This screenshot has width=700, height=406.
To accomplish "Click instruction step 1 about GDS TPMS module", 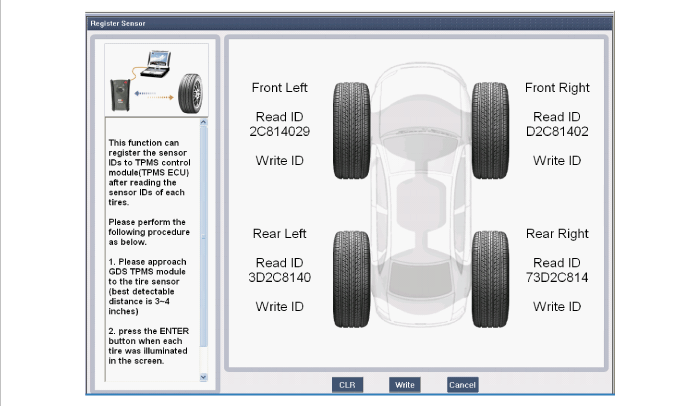I will point(148,286).
